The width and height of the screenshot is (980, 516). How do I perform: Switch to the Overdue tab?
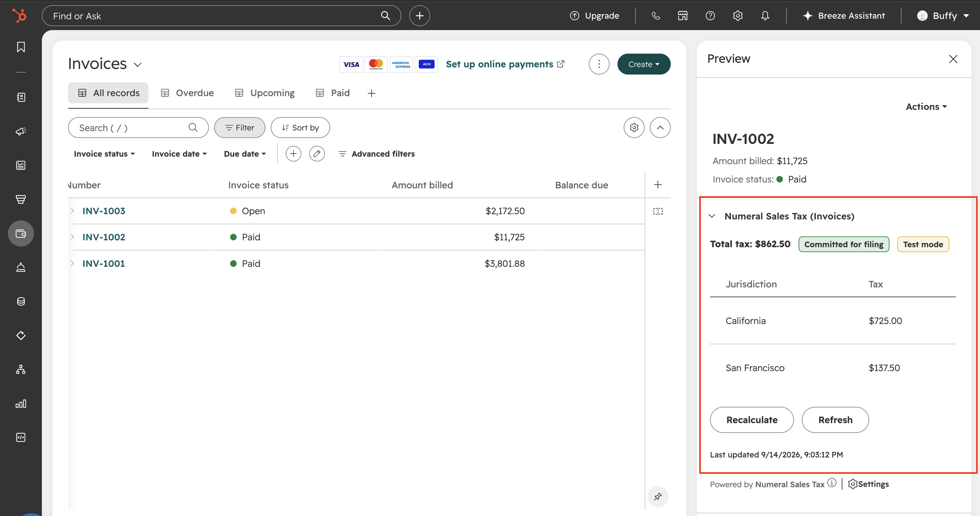pyautogui.click(x=187, y=93)
